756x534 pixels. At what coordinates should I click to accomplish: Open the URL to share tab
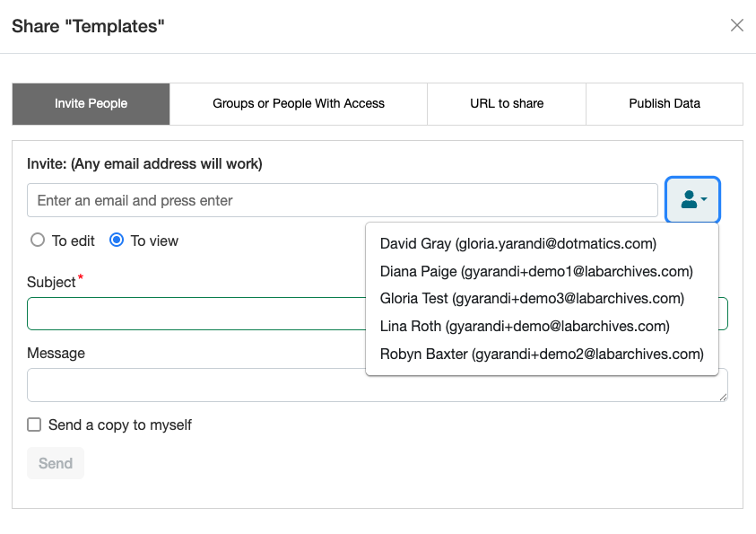[x=506, y=103]
